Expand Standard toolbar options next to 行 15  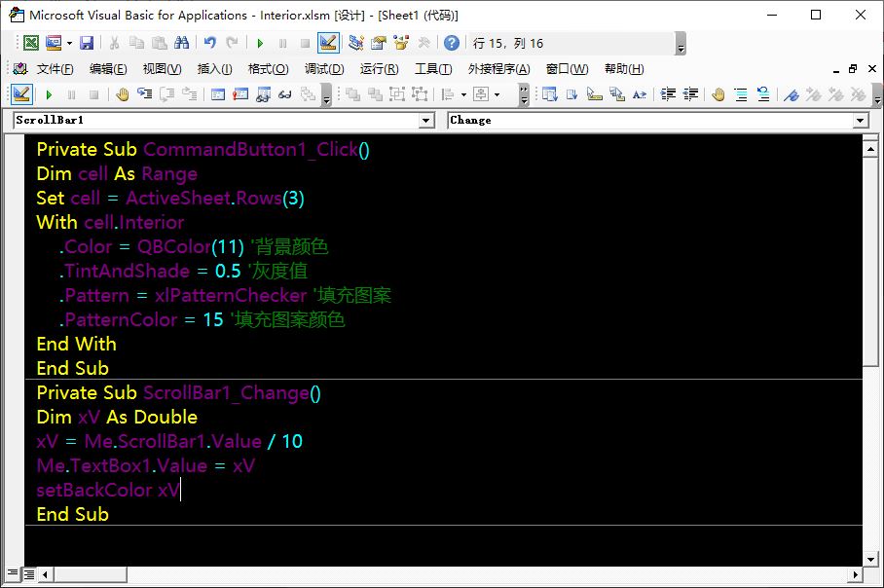(681, 44)
